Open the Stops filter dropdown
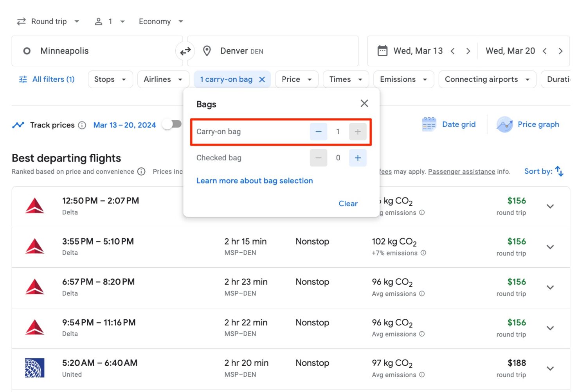The height and width of the screenshot is (392, 587). [x=110, y=79]
